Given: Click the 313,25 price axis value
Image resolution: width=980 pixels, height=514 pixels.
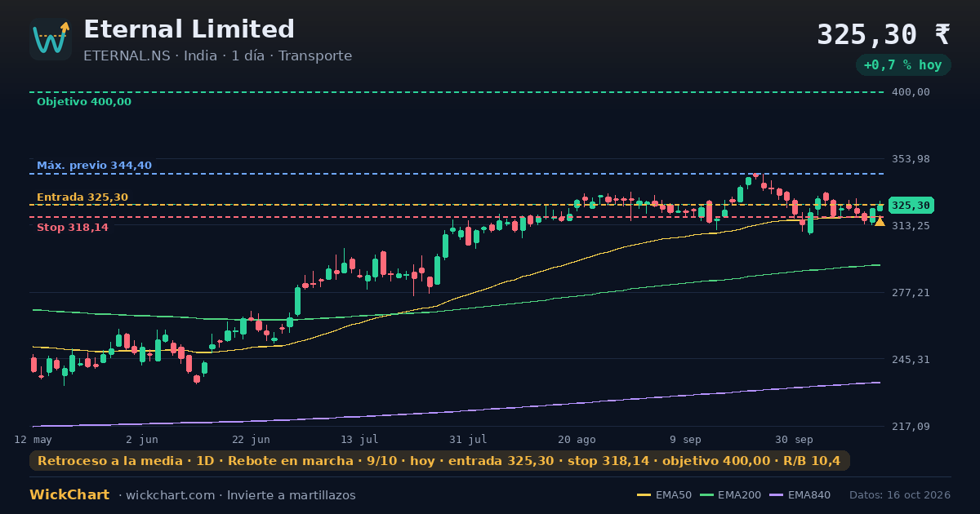Looking at the screenshot, I should [911, 226].
